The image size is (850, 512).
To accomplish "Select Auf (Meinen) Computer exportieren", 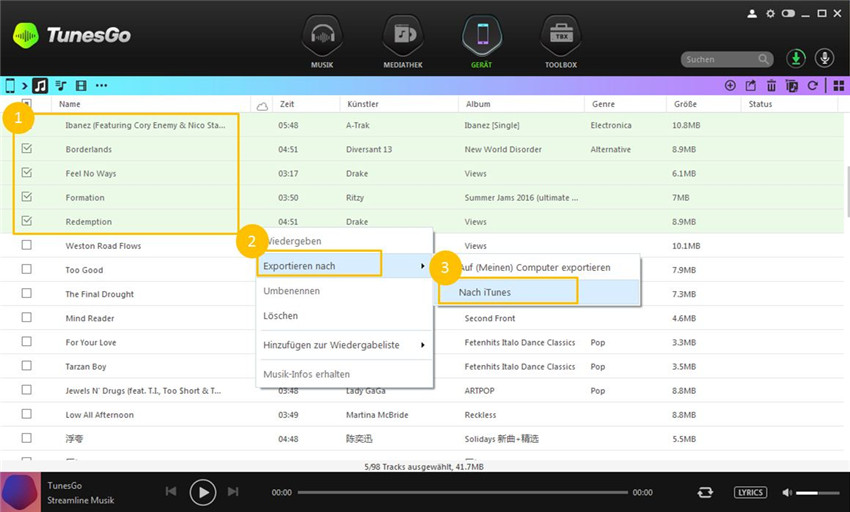I will pyautogui.click(x=539, y=267).
